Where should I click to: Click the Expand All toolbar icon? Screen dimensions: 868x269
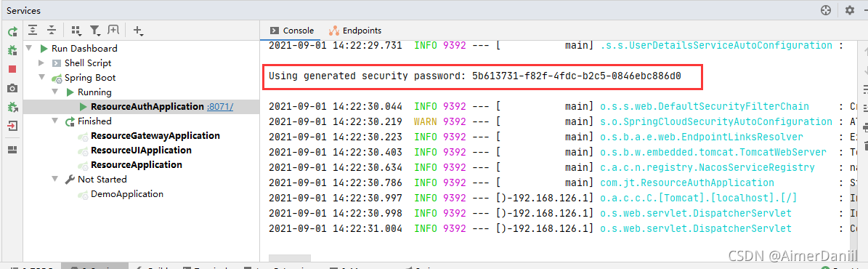[33, 30]
